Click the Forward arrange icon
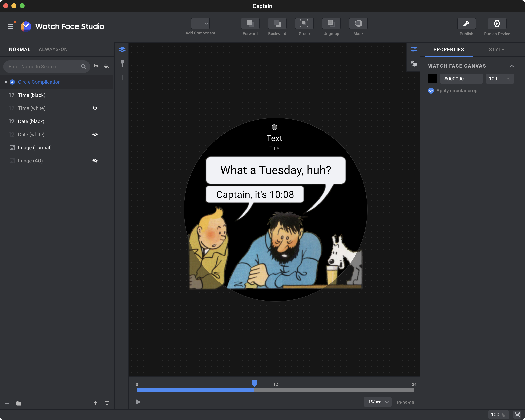Screen dimensions: 525x420 (x=250, y=24)
